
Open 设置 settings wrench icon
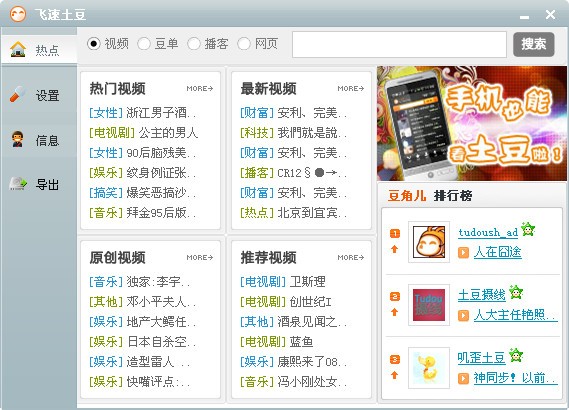[x=17, y=94]
